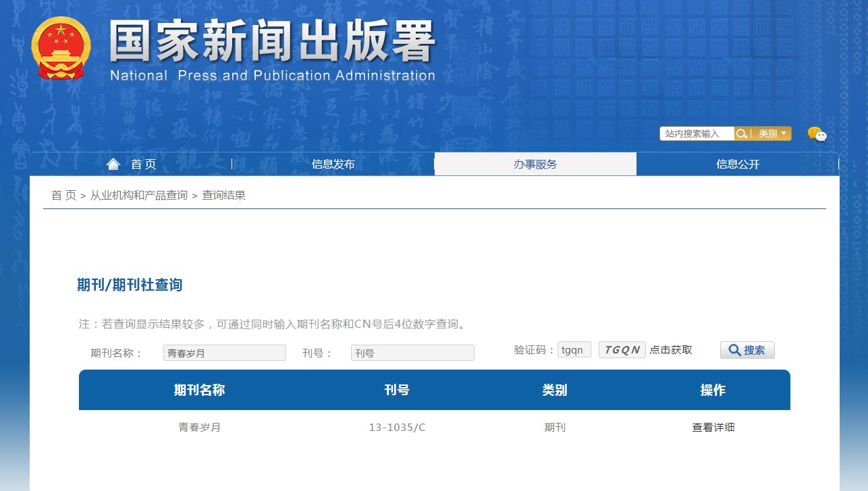This screenshot has height=491, width=868.
Task: Open 查看详细 for 青春岁月
Action: 712,427
